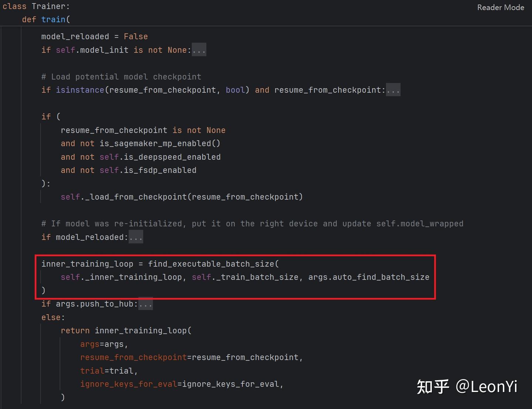This screenshot has height=409, width=532.
Task: Click the Reader Mode label
Action: click(x=501, y=7)
